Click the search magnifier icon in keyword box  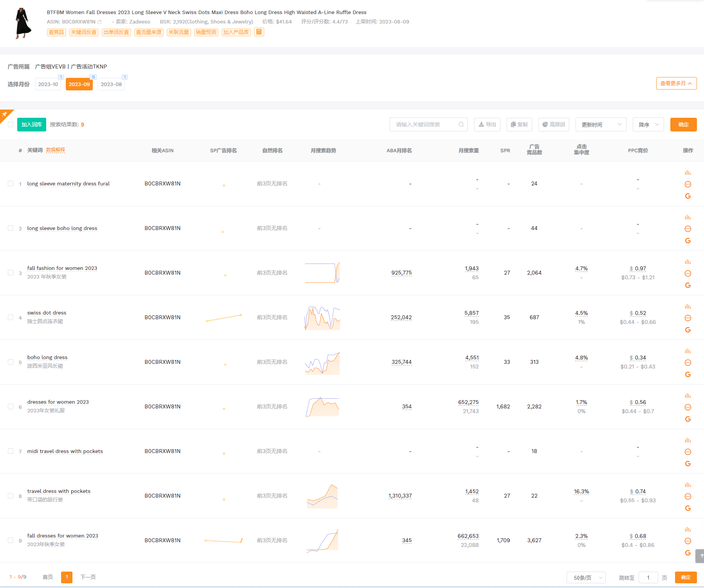(461, 124)
